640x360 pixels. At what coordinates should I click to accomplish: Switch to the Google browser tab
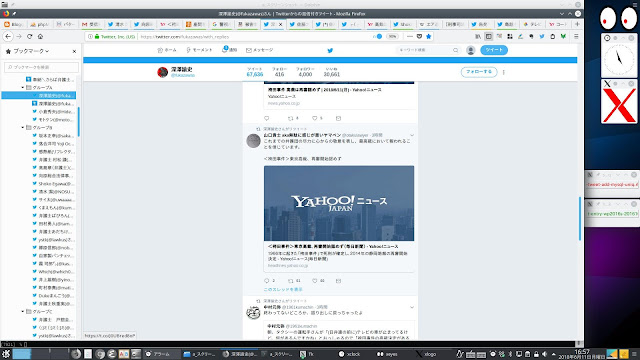click(x=222, y=24)
